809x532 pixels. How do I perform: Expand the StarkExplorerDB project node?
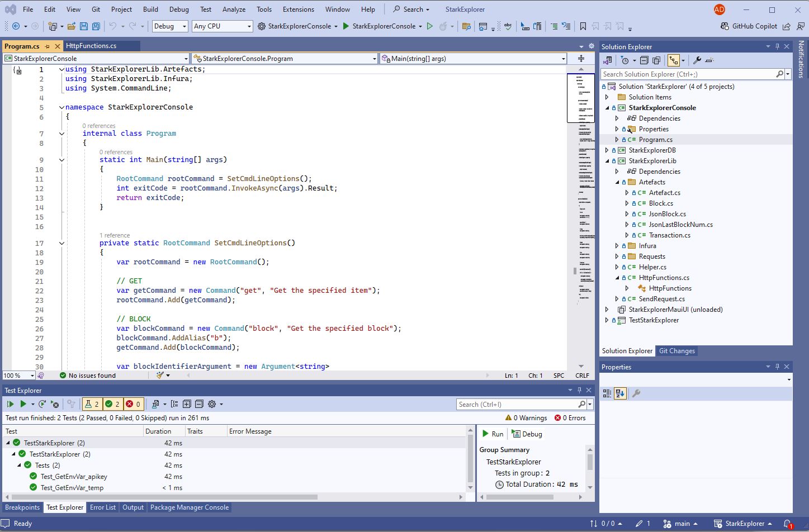coord(607,150)
